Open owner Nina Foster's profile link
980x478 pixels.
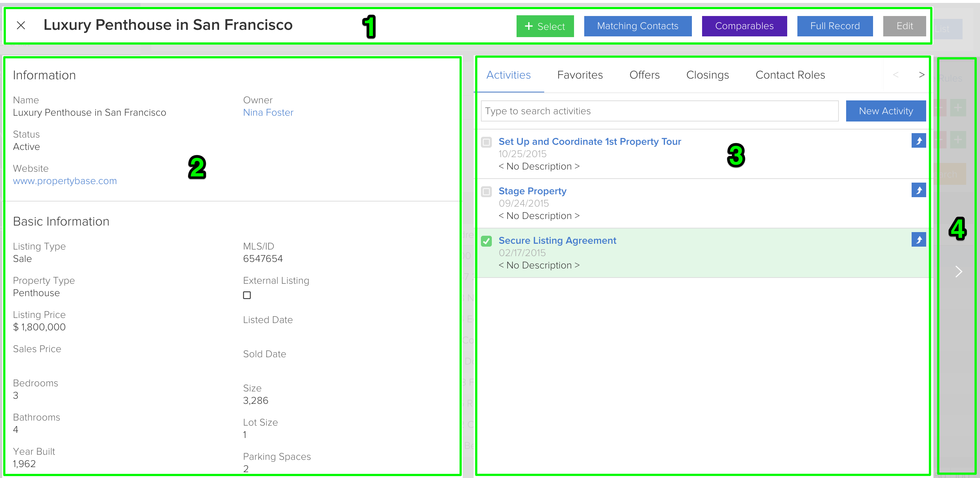click(268, 112)
